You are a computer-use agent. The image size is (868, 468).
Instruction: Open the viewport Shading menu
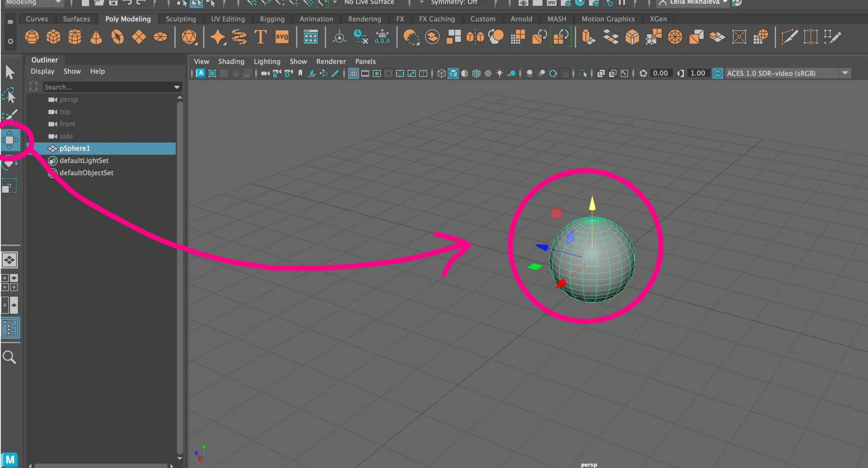coord(231,61)
